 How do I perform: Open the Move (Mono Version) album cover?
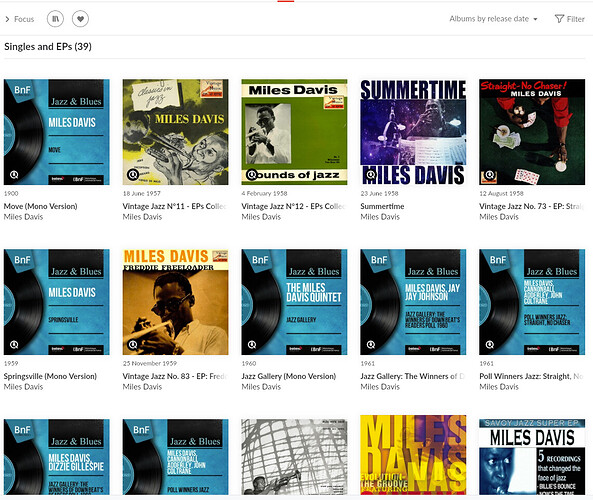click(x=57, y=132)
